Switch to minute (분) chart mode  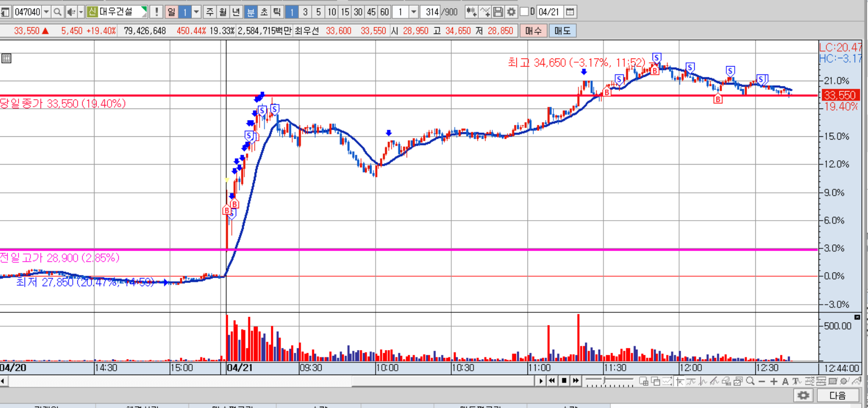pos(251,12)
